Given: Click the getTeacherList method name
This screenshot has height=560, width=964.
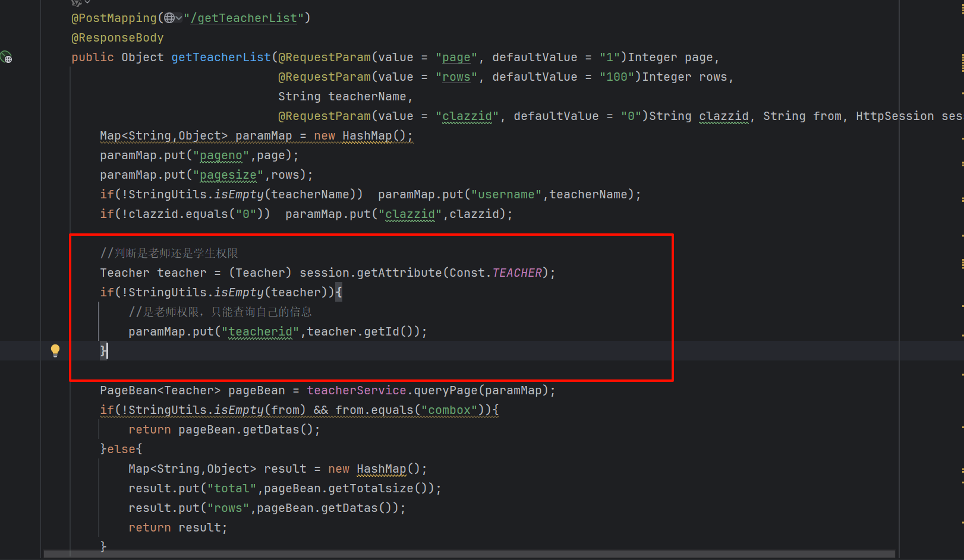Looking at the screenshot, I should coord(220,58).
